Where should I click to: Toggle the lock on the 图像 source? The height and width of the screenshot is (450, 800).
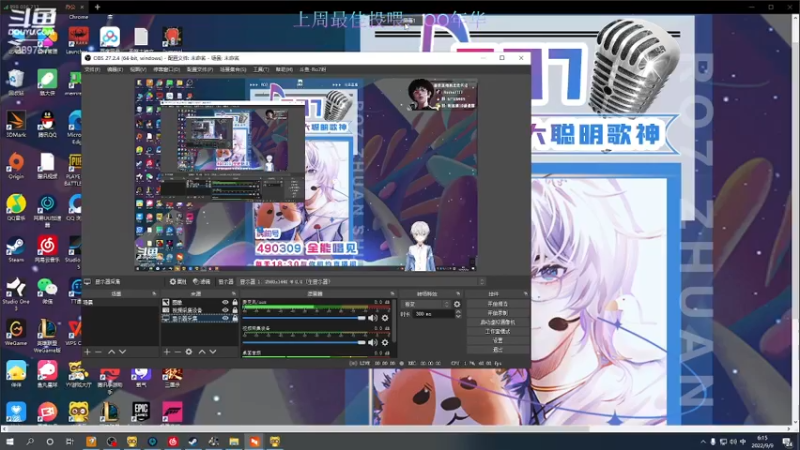click(x=235, y=303)
